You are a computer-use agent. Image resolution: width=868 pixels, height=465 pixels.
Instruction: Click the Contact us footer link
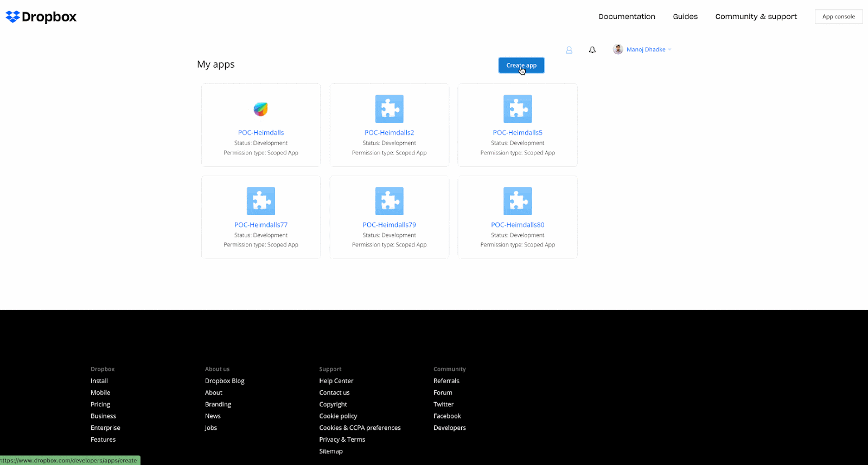334,393
